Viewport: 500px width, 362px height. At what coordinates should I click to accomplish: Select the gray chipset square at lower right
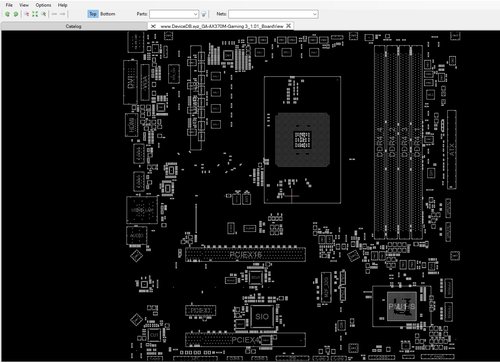(402, 306)
